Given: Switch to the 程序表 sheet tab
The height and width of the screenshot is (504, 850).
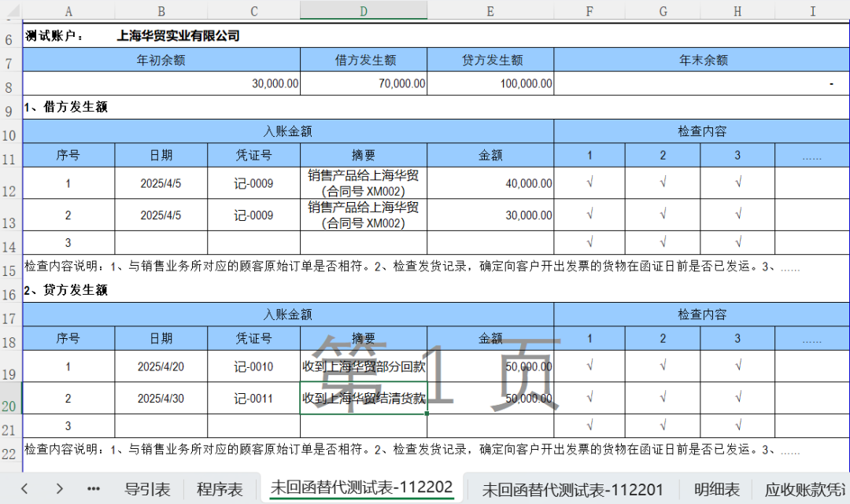Looking at the screenshot, I should pyautogui.click(x=219, y=489).
